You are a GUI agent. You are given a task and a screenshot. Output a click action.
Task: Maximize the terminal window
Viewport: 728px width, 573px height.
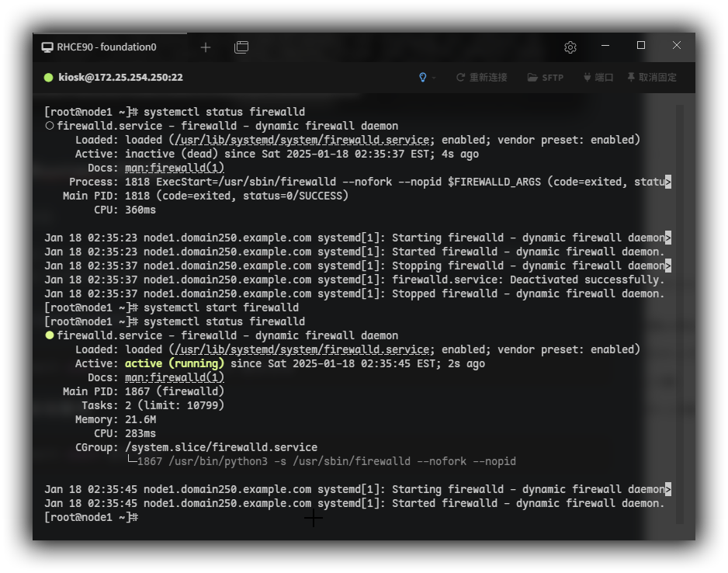[x=641, y=46]
